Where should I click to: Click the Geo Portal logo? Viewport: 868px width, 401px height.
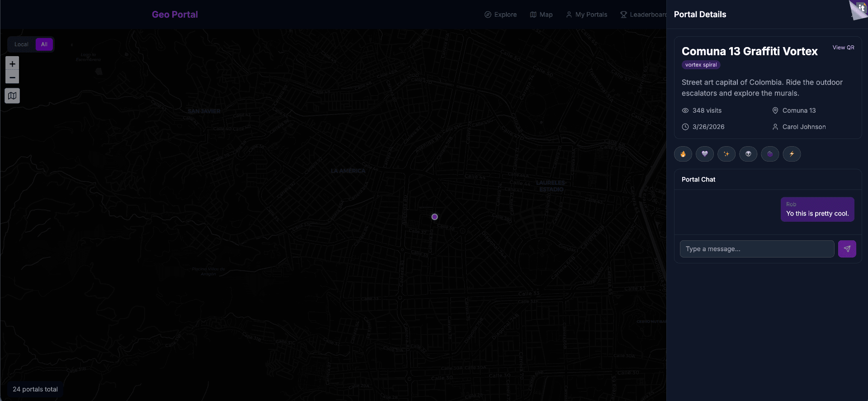pyautogui.click(x=175, y=14)
